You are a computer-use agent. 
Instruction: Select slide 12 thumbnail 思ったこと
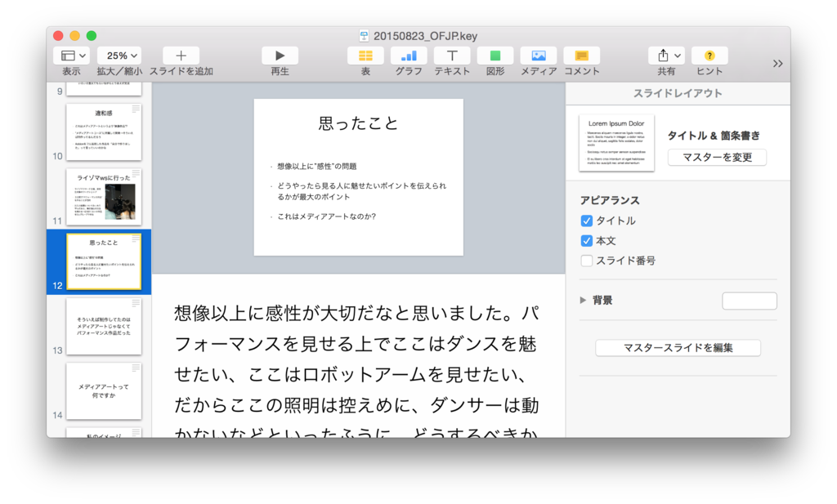pos(104,262)
